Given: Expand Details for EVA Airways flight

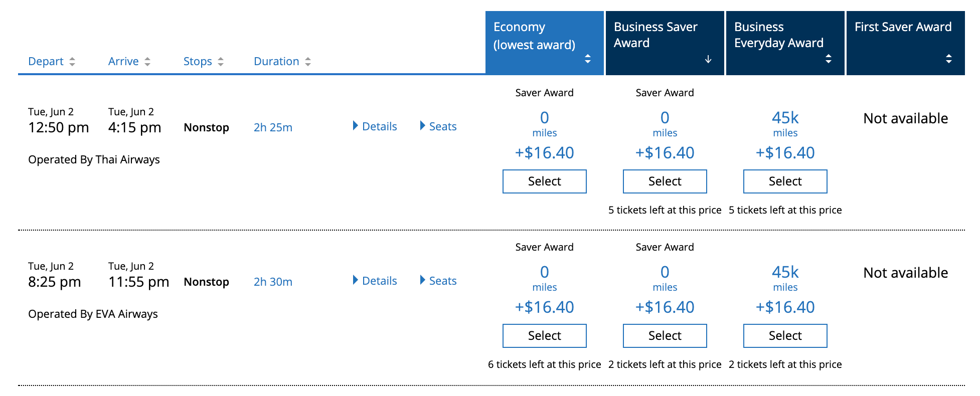Looking at the screenshot, I should (x=375, y=281).
